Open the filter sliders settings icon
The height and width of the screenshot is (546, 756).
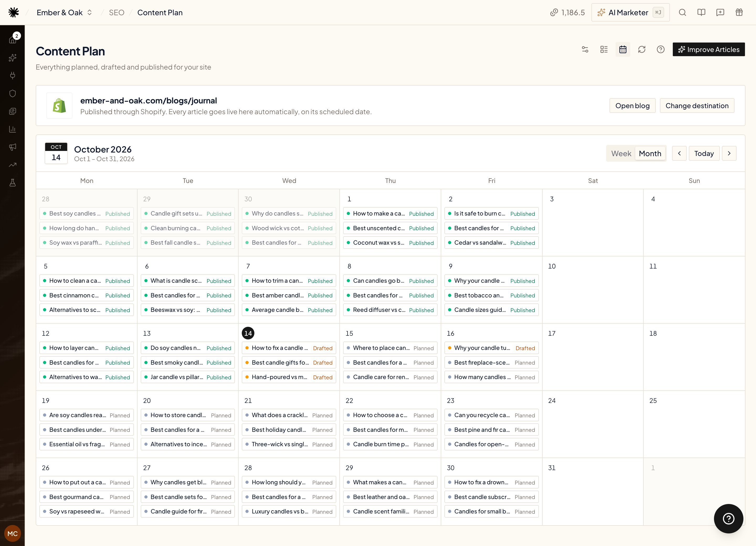(585, 49)
